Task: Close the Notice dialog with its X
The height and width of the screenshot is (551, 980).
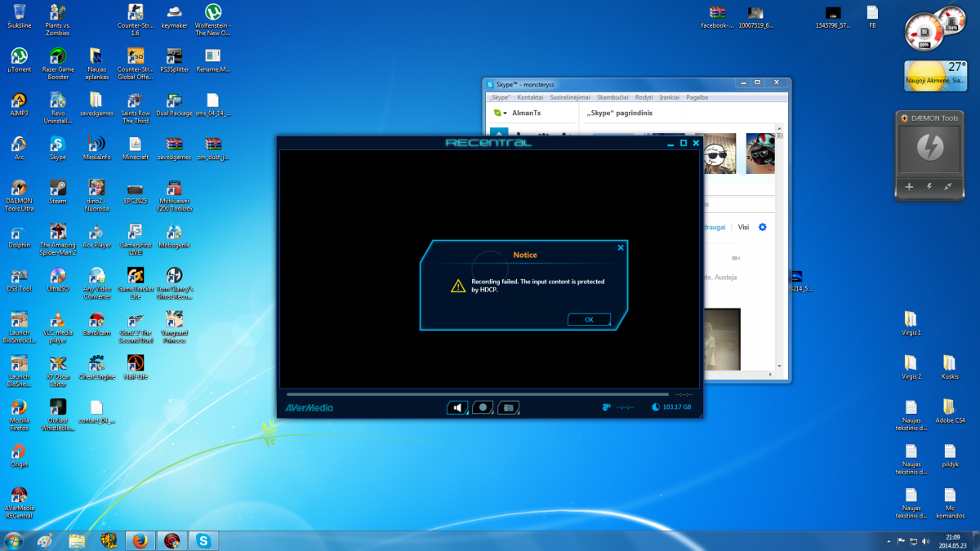Action: click(x=620, y=247)
